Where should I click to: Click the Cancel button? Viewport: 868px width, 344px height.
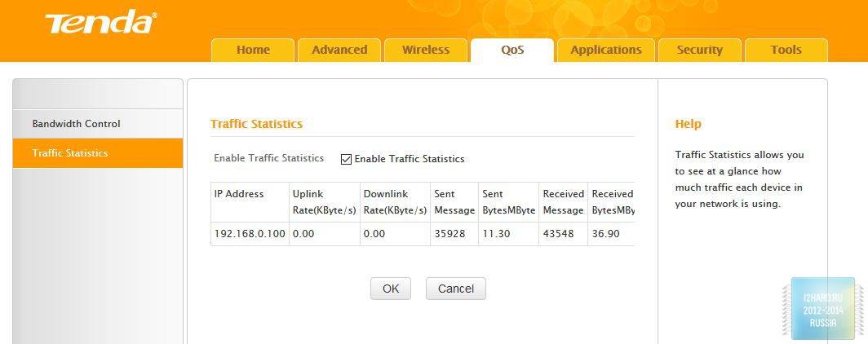pos(455,289)
